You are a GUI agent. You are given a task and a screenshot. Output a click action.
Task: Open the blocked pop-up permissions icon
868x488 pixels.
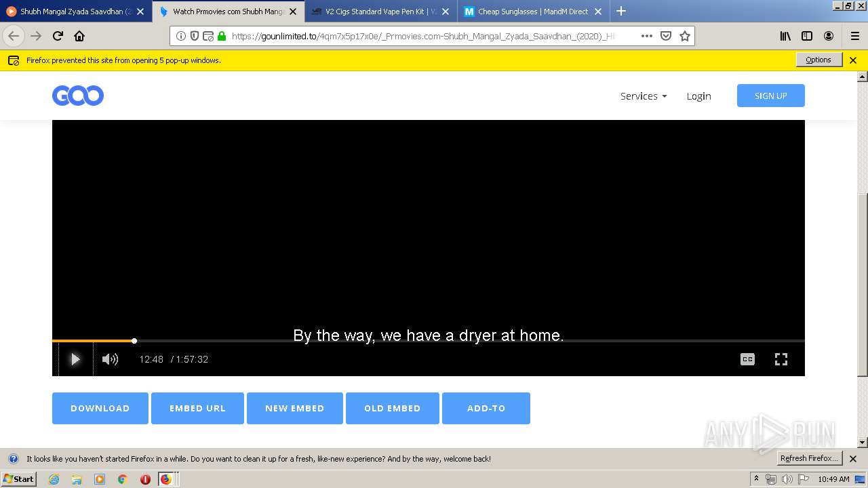208,36
